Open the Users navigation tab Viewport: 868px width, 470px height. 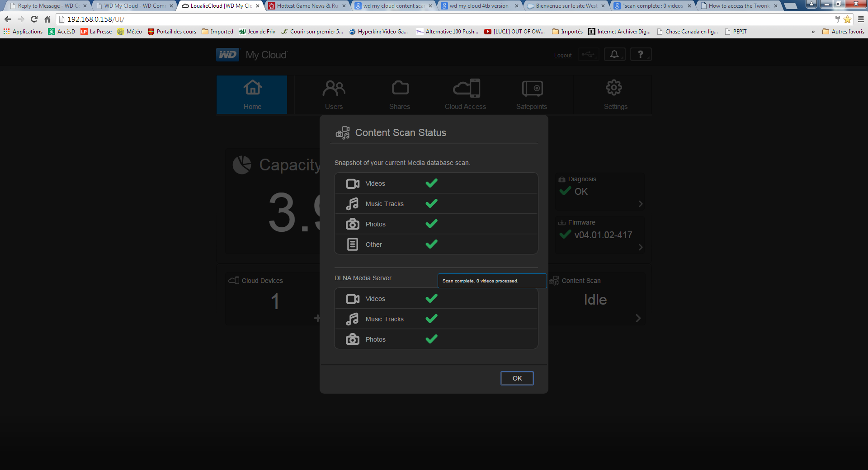334,95
